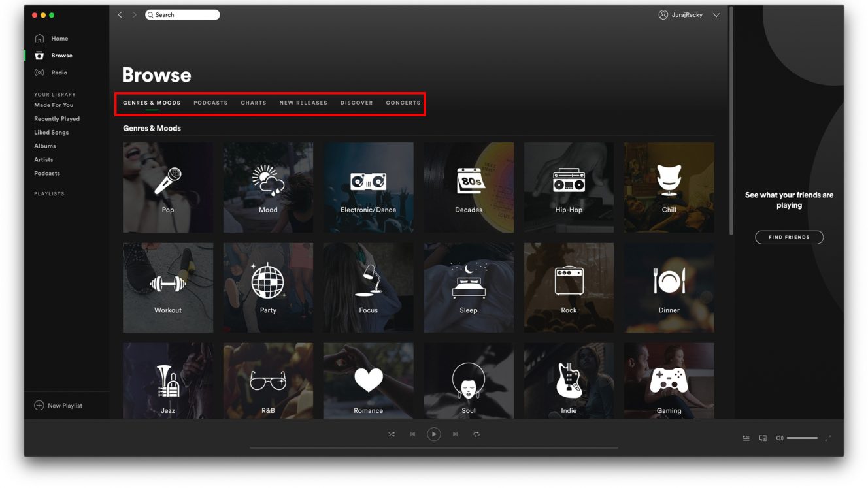Image resolution: width=868 pixels, height=488 pixels.
Task: Open the Party disco ball tile
Action: click(x=268, y=287)
